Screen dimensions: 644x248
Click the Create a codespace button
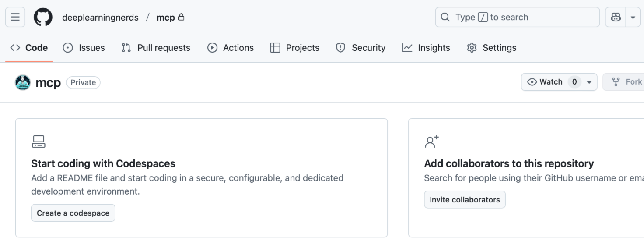73,213
